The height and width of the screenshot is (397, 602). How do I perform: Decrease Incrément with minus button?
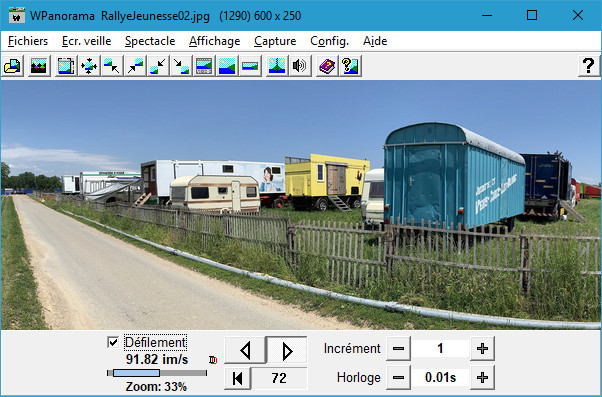(398, 349)
